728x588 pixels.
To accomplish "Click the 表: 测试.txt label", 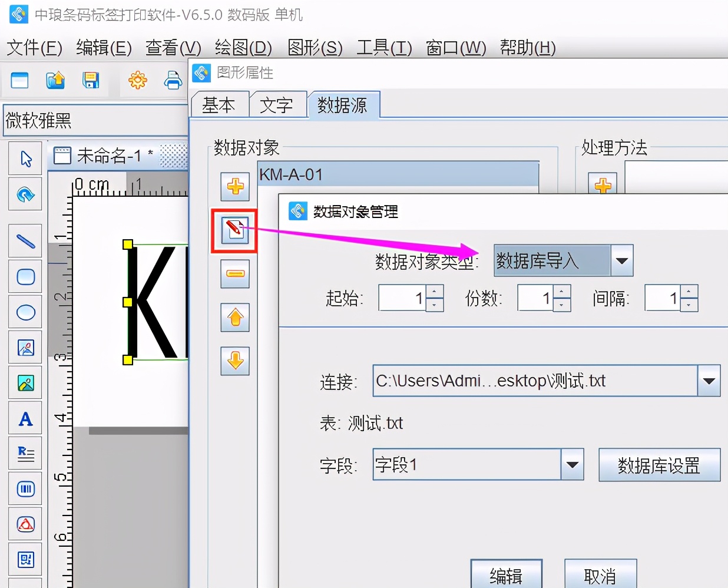I will coord(362,423).
